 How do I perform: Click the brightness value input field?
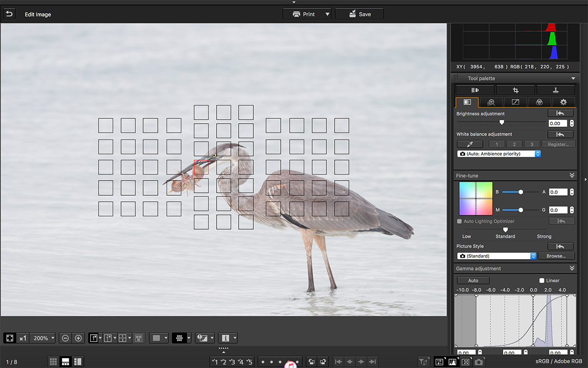558,124
